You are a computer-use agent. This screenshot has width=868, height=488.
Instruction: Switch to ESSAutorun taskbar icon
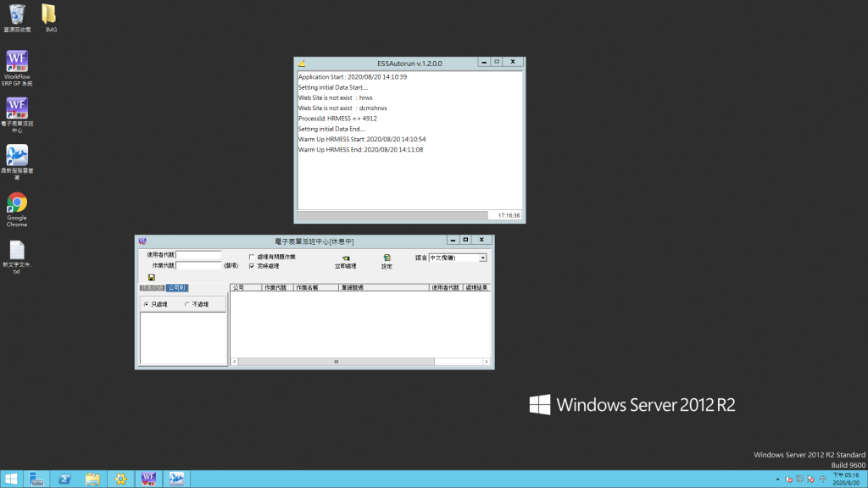[176, 479]
